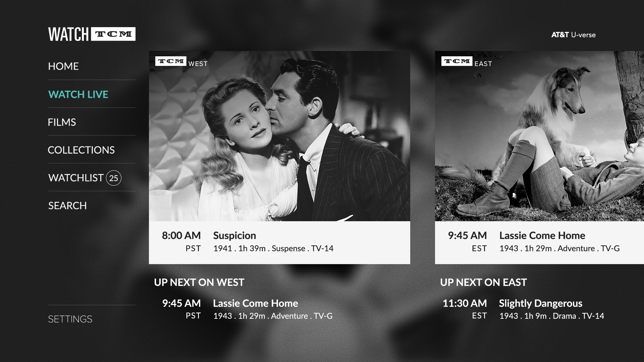Select Lassie Come Home title on East card

[542, 236]
